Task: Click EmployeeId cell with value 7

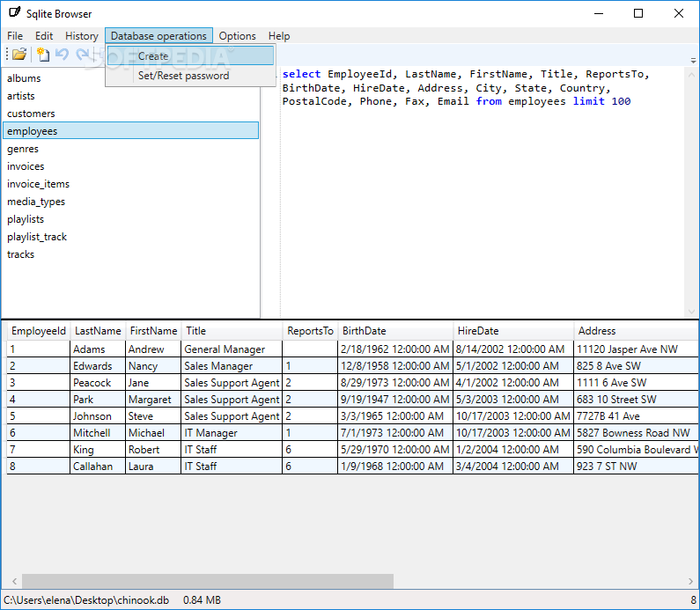Action: (39, 449)
